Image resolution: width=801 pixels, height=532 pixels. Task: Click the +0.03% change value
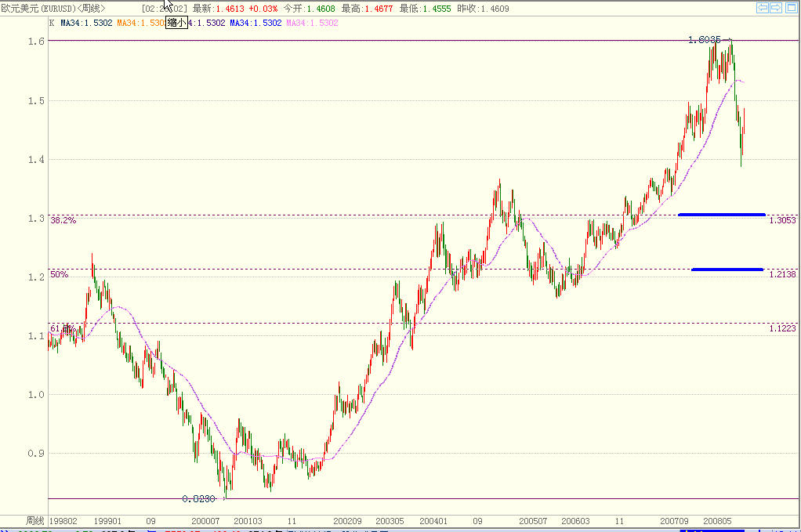click(x=263, y=9)
